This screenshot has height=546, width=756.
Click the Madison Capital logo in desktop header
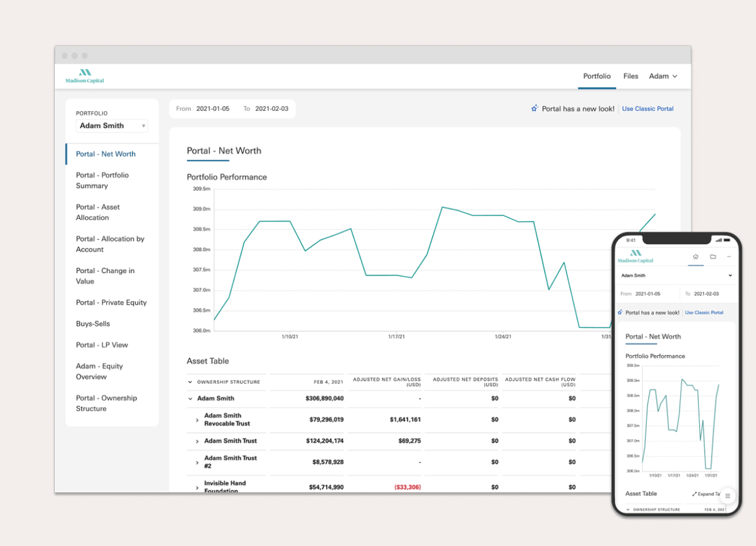(85, 76)
